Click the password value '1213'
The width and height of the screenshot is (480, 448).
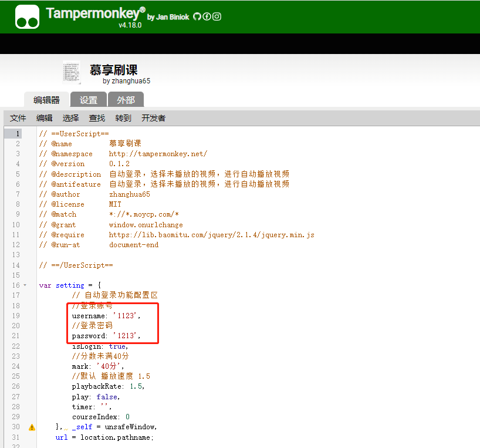pos(125,336)
